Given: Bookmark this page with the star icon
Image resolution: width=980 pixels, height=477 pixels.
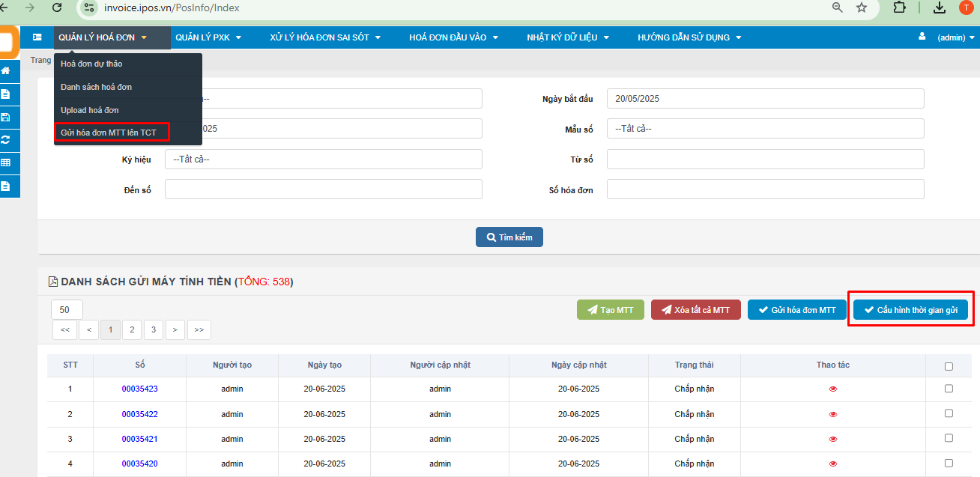Looking at the screenshot, I should 862,7.
